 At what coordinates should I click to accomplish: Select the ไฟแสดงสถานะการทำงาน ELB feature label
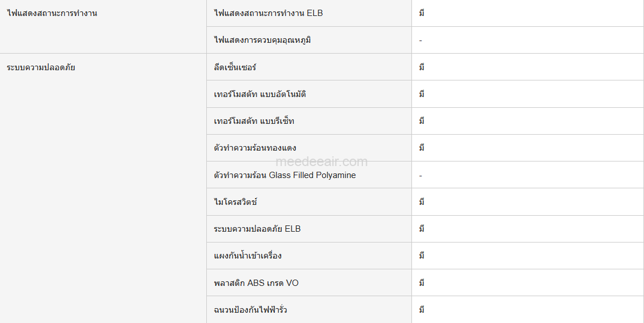pyautogui.click(x=268, y=13)
